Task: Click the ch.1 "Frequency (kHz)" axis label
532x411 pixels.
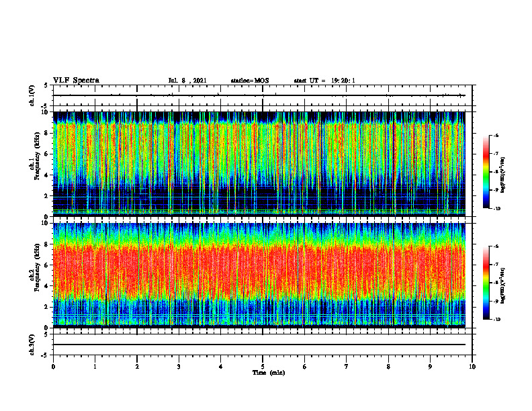Action: (37, 156)
